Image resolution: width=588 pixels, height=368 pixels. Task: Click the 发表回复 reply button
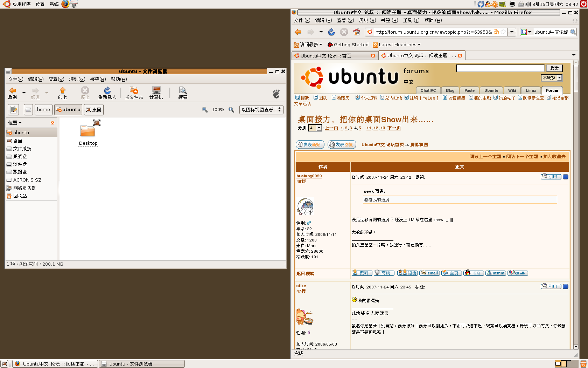click(x=342, y=144)
